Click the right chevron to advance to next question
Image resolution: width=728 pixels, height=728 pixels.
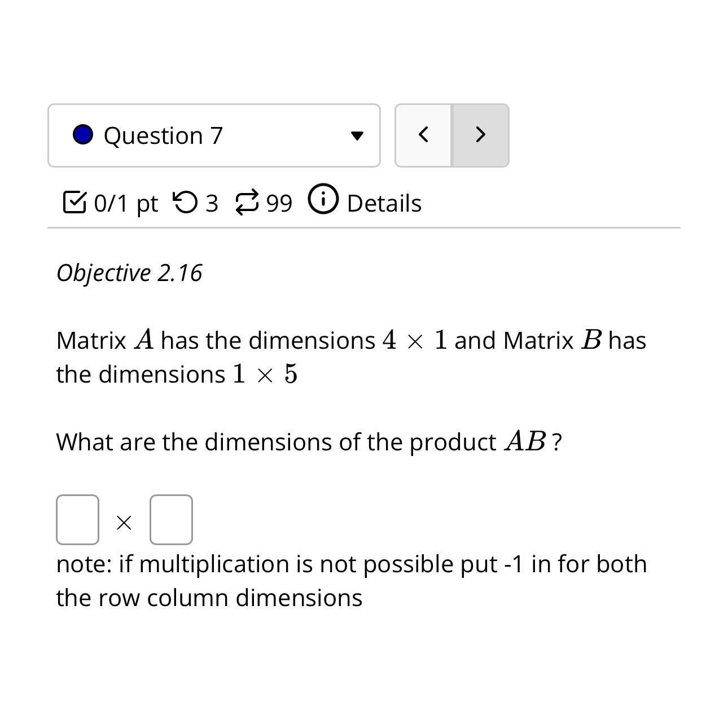[480, 135]
